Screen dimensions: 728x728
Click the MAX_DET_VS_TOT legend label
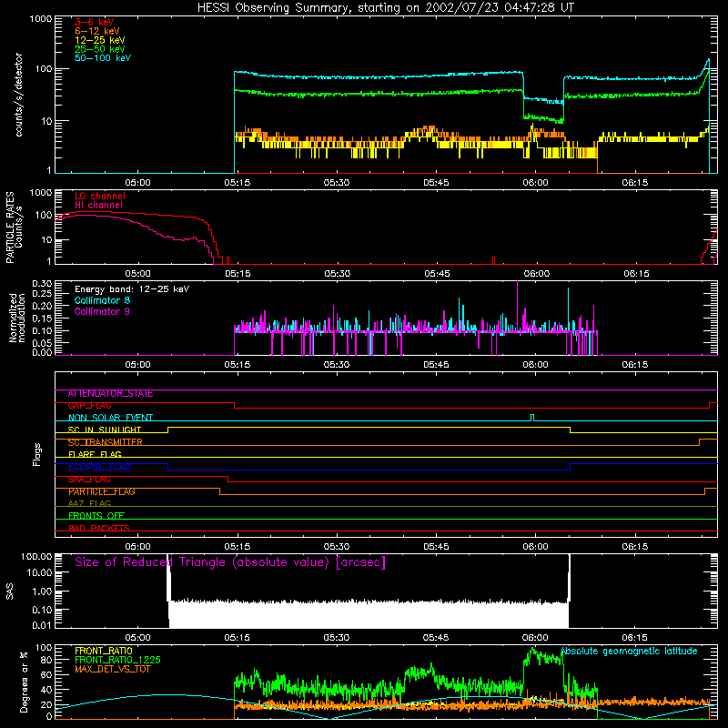coord(112,669)
